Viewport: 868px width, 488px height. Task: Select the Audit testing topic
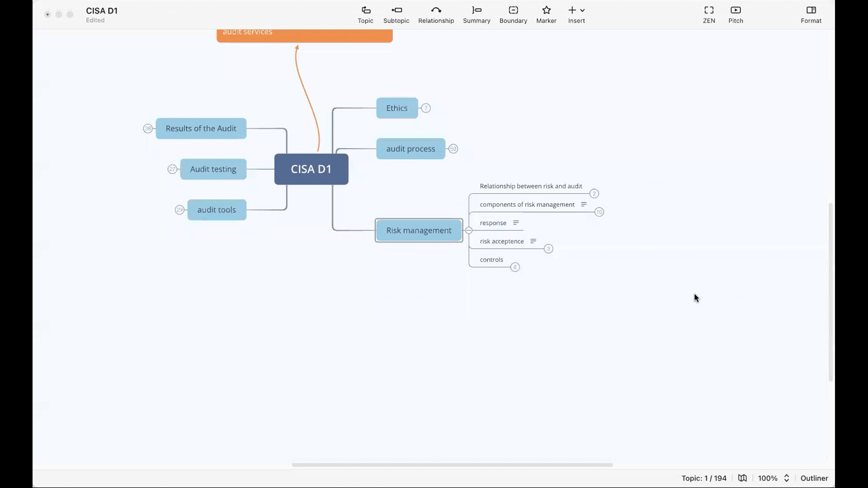[213, 169]
